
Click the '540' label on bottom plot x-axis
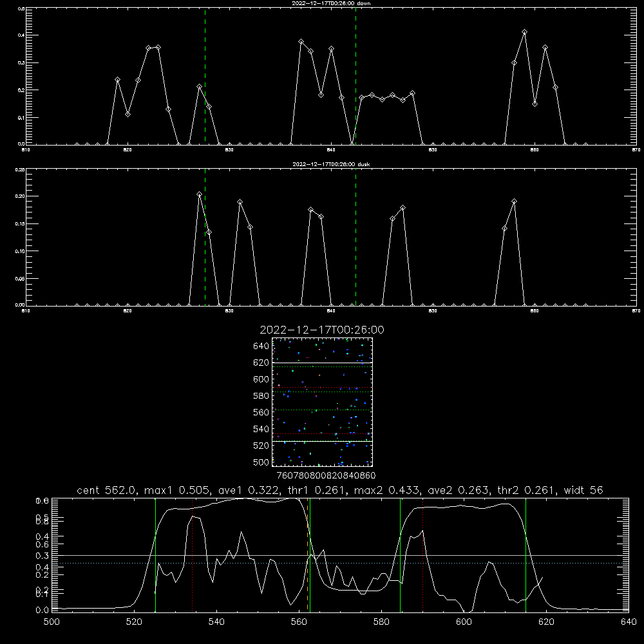point(216,622)
